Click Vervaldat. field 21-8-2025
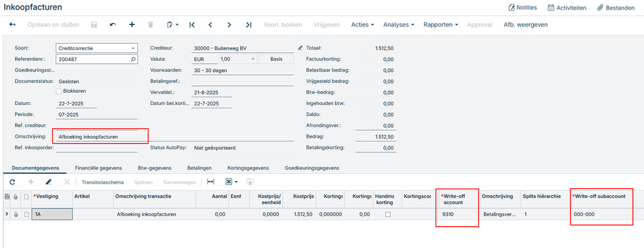The height and width of the screenshot is (248, 644). (x=212, y=92)
